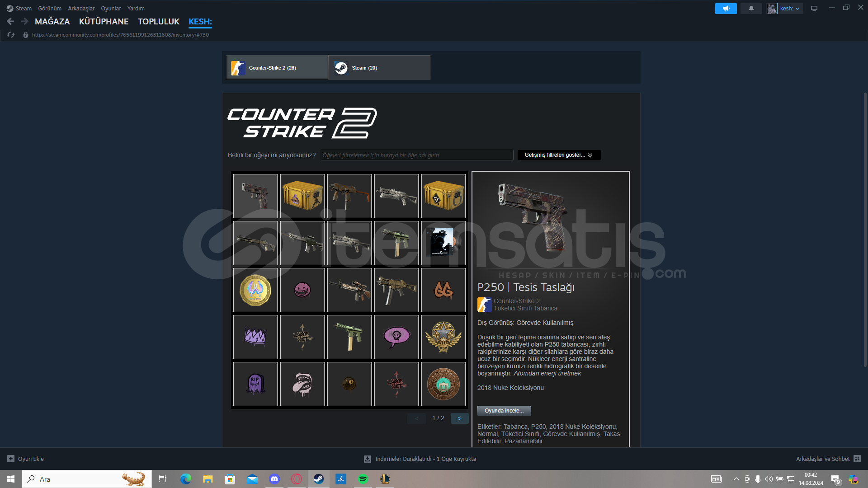The height and width of the screenshot is (488, 868).
Task: Reload the page with refresh icon
Action: point(11,35)
